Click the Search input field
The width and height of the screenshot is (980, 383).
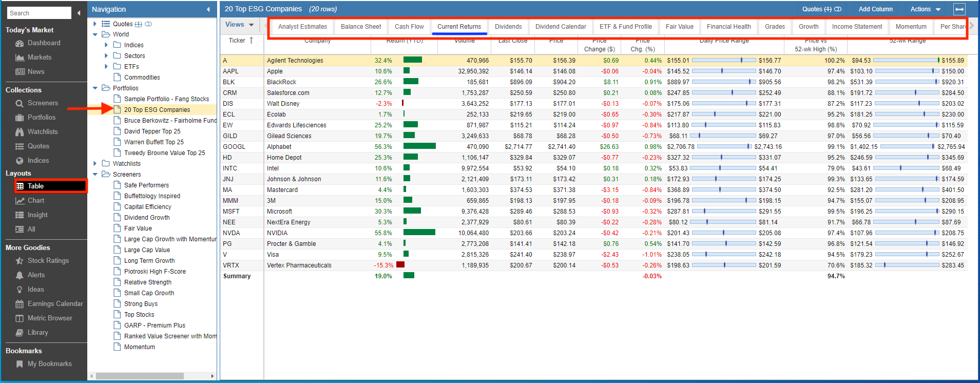39,13
